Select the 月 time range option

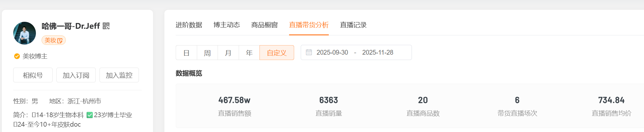tap(228, 53)
